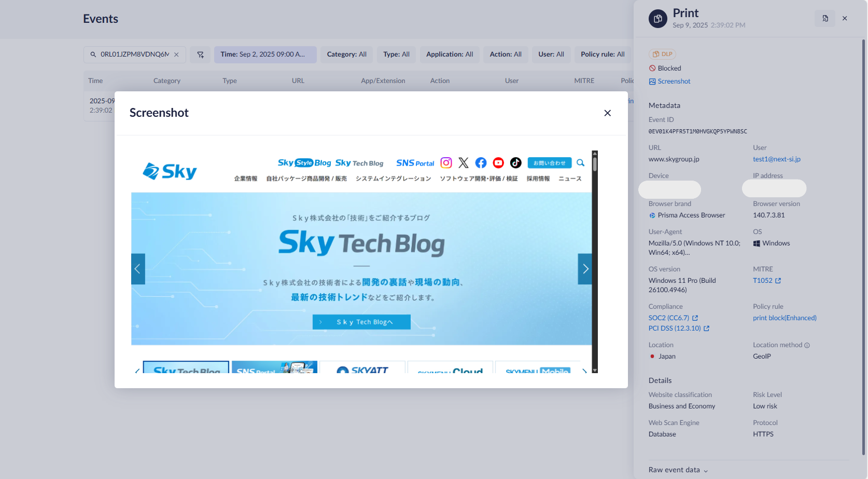868x479 pixels.
Task: Open the Time range filter dropdown
Action: (x=265, y=54)
